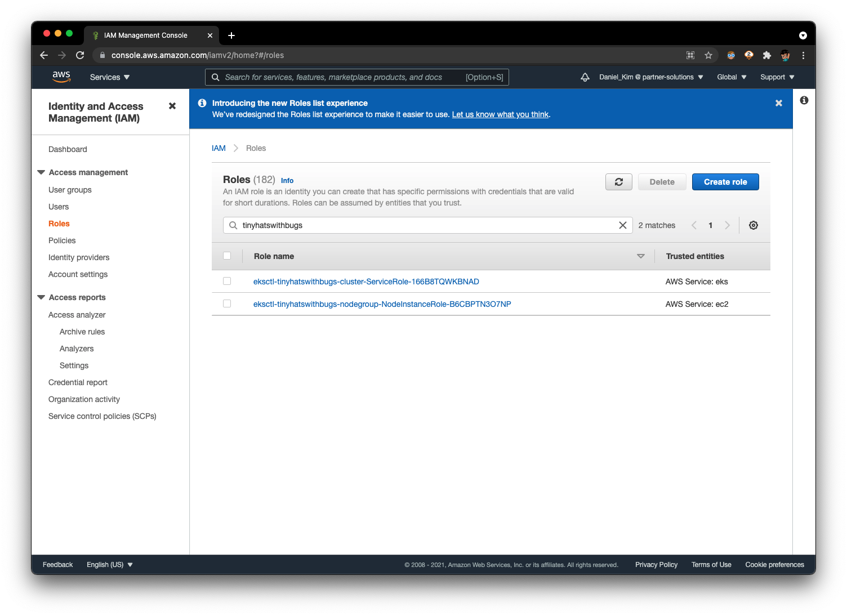The height and width of the screenshot is (616, 847).
Task: Open Credential report
Action: point(78,382)
